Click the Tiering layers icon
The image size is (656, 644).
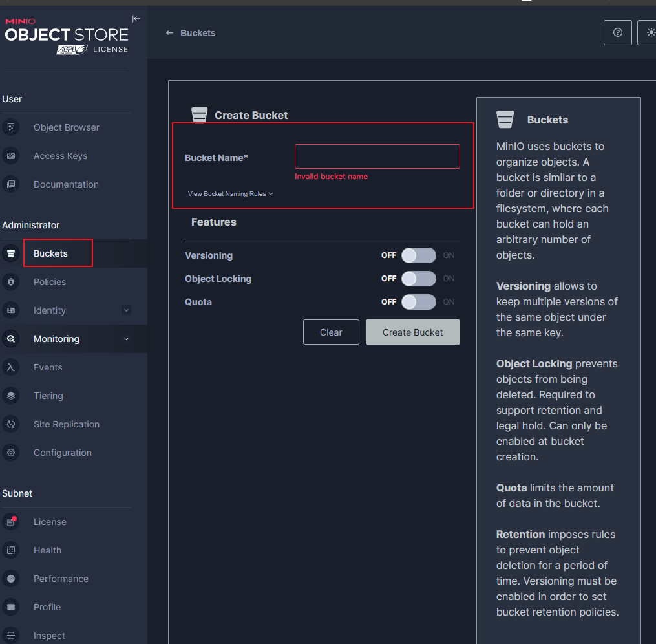click(11, 396)
